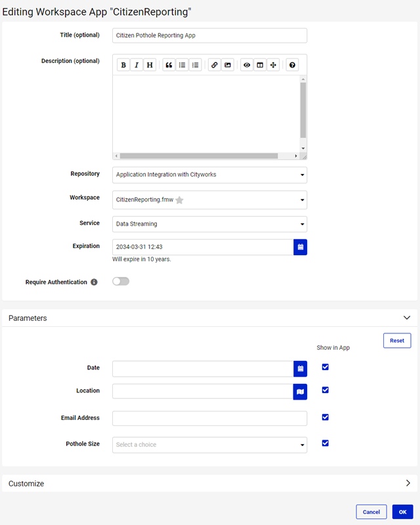Uncheck Show in App for Email Address
The width and height of the screenshot is (420, 525).
(325, 417)
